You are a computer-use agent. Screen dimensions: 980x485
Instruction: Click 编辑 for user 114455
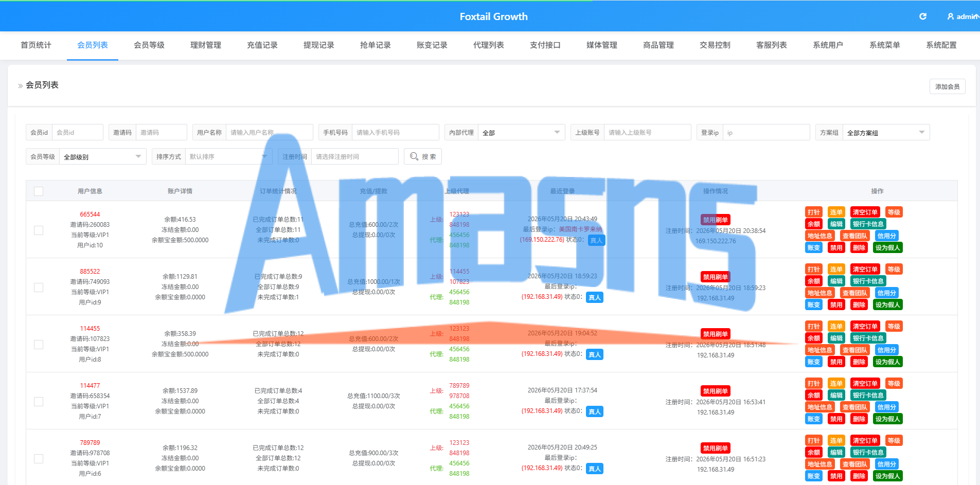tap(836, 338)
